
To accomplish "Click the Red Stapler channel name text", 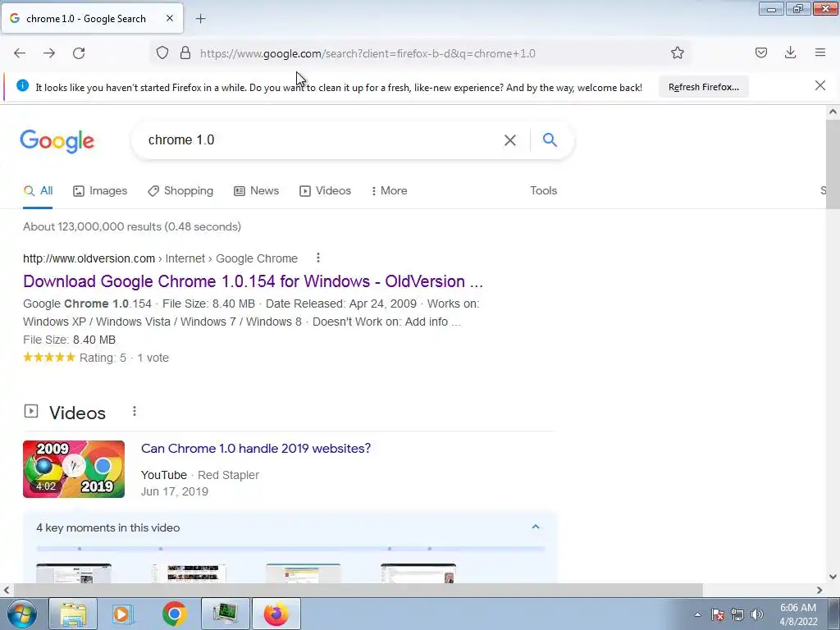I will (x=228, y=475).
